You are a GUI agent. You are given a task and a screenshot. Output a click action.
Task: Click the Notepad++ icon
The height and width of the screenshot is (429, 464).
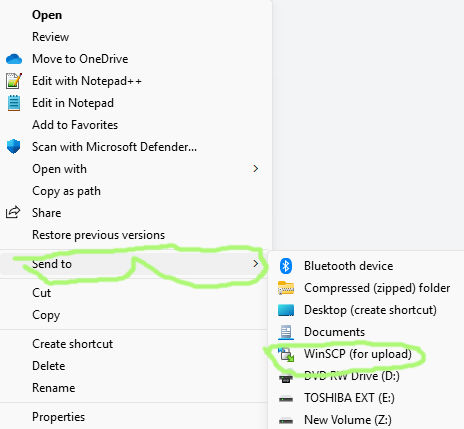coord(14,81)
